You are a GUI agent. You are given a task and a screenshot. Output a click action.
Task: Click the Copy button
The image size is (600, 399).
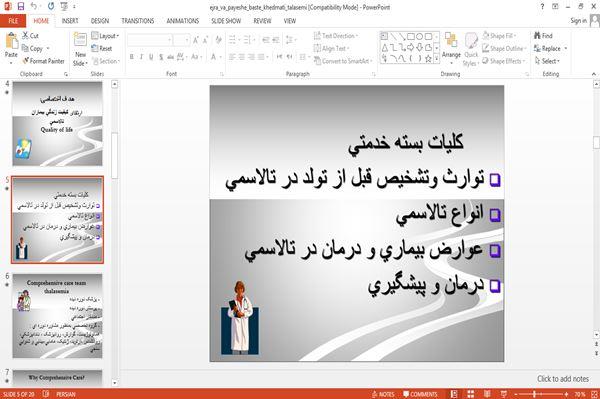tap(33, 49)
